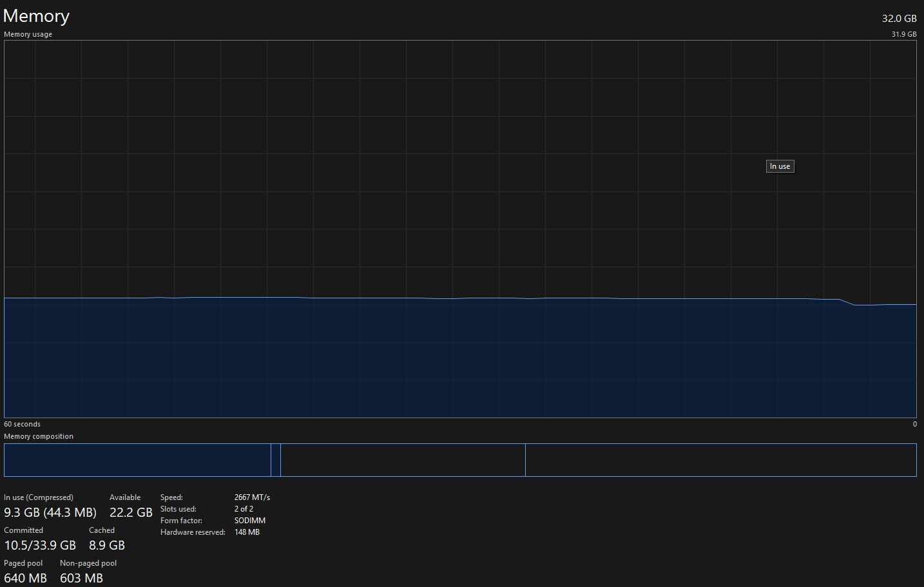Click the 10.5/33.9 GB Committed value

40,545
